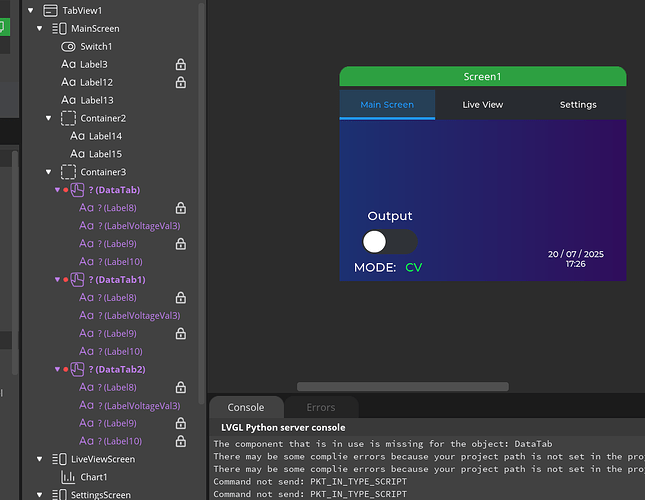Viewport: 645px width, 500px height.
Task: Toggle the lock on Label9 under DataTab2
Action: click(x=181, y=423)
